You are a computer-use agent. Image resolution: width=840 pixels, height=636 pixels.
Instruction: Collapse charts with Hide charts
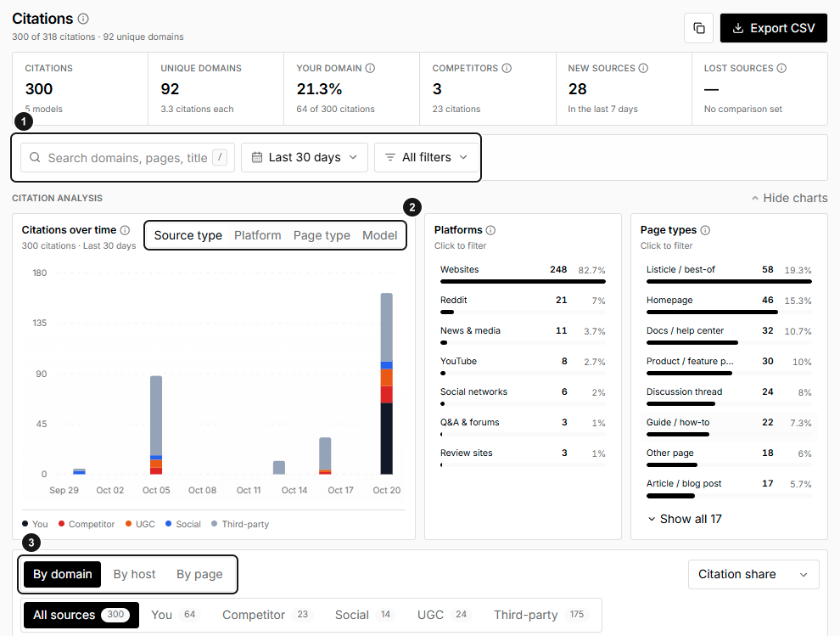(x=789, y=198)
